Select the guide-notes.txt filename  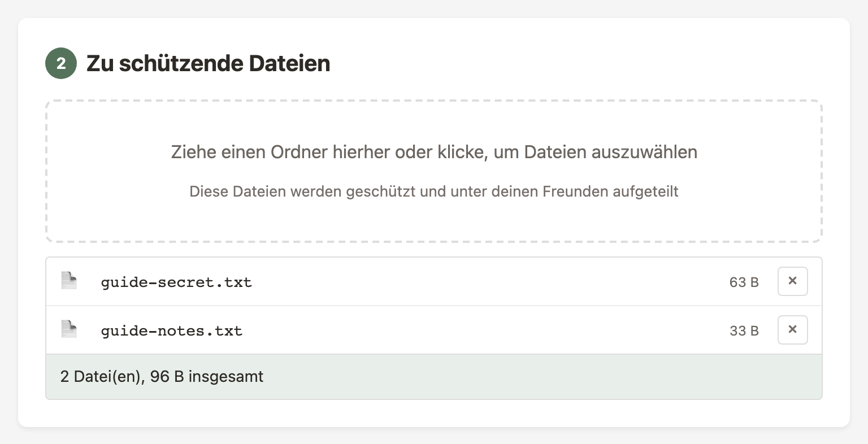(x=171, y=330)
